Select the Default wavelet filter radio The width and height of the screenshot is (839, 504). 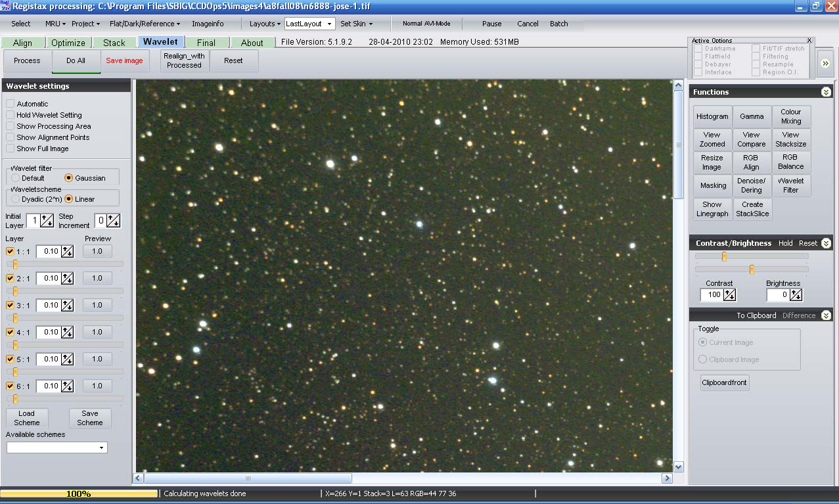click(x=15, y=178)
